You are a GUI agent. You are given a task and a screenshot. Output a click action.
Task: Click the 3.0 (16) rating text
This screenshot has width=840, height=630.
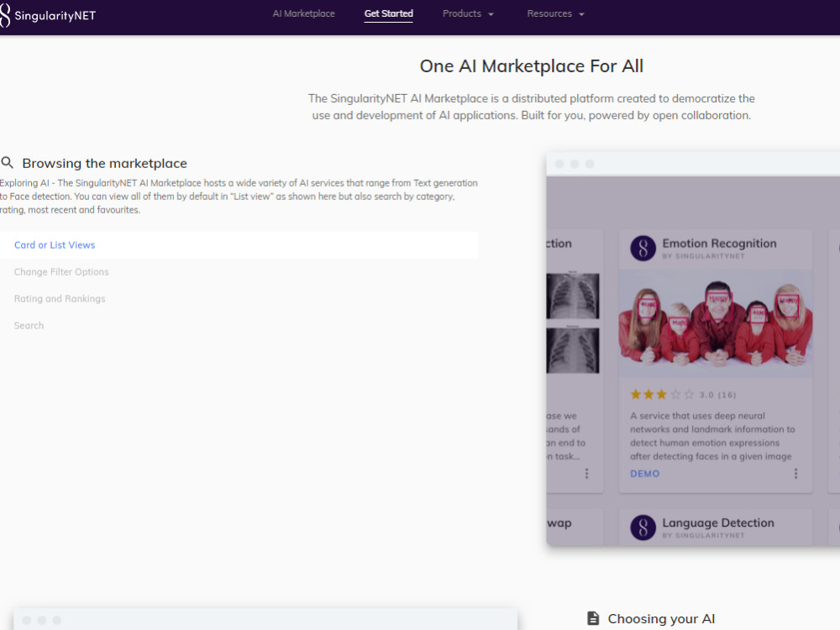(x=717, y=395)
